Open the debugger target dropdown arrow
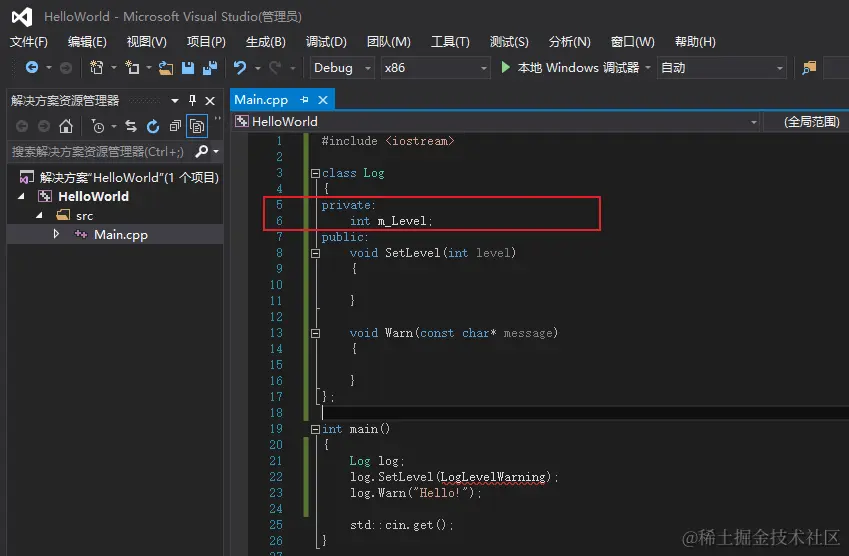Viewport: 849px width, 556px height. coord(648,68)
